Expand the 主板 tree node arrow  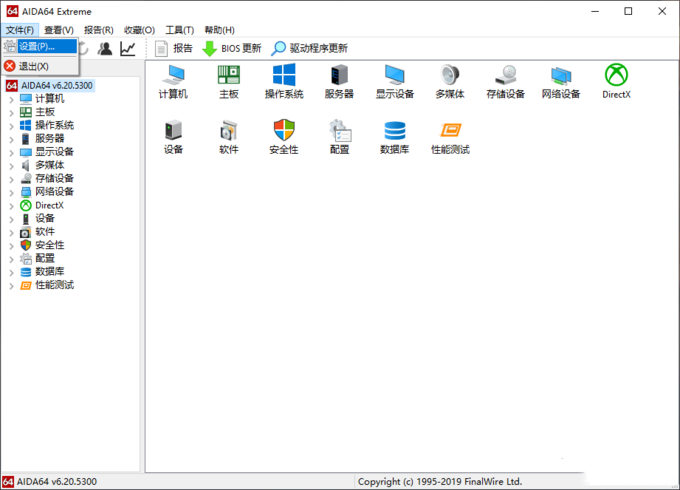12,113
